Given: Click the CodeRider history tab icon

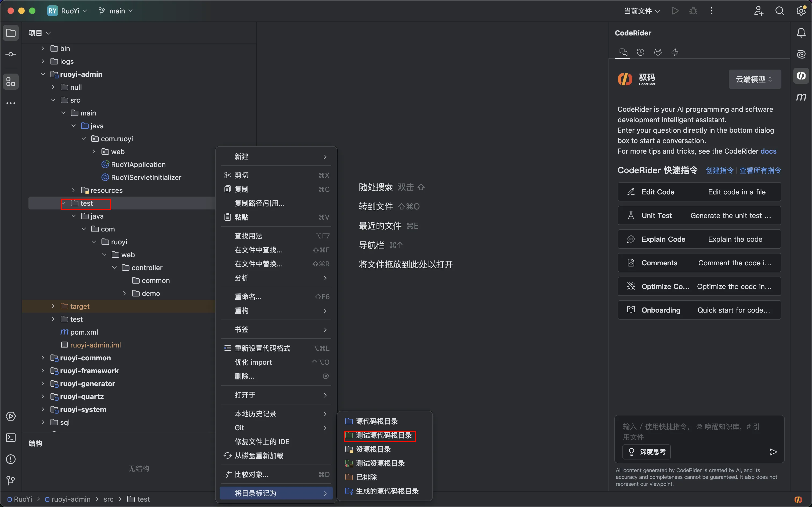Looking at the screenshot, I should pos(640,52).
